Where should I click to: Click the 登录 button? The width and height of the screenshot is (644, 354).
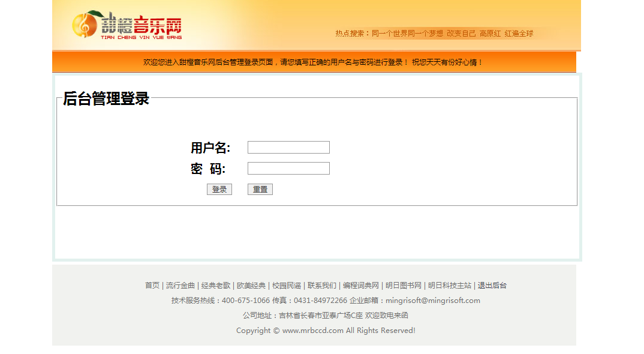coord(219,189)
